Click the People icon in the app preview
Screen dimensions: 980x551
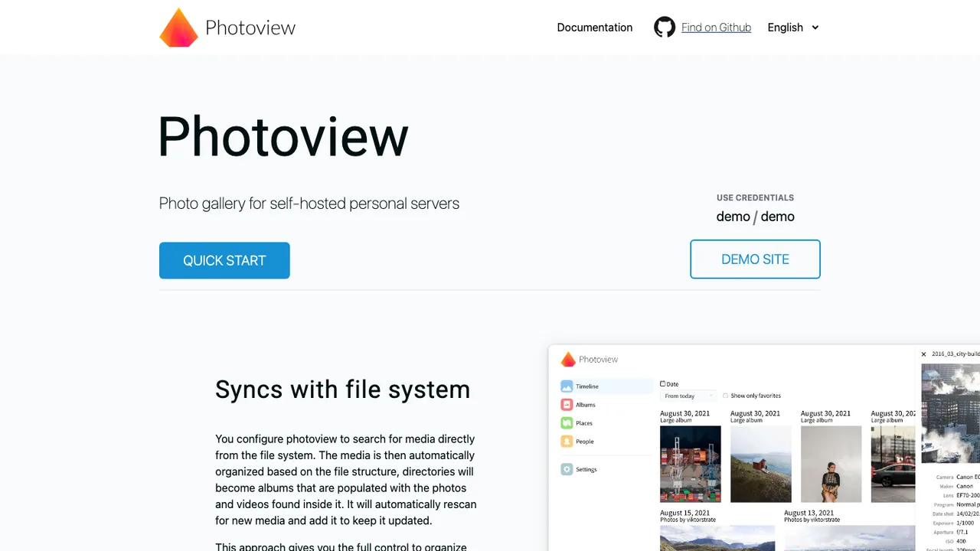[x=567, y=442]
